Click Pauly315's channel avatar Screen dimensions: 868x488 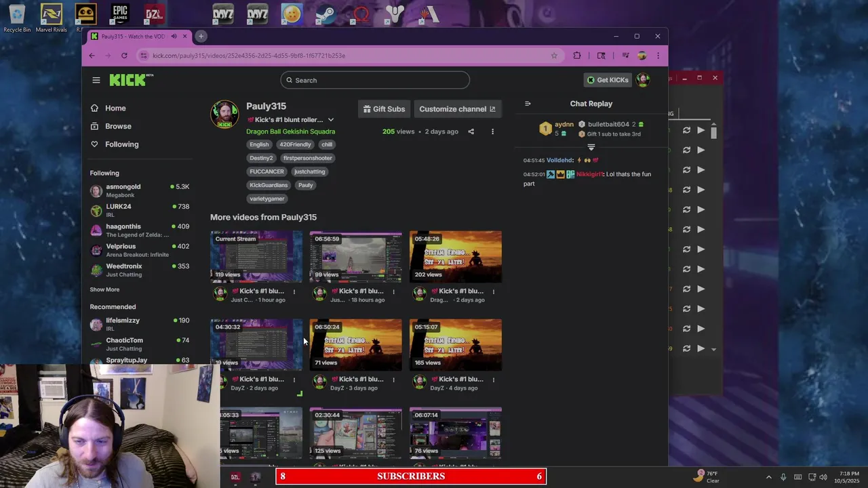tap(224, 115)
